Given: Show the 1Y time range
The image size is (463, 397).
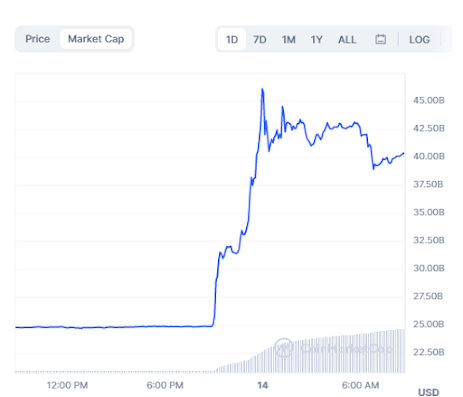Looking at the screenshot, I should click(316, 40).
